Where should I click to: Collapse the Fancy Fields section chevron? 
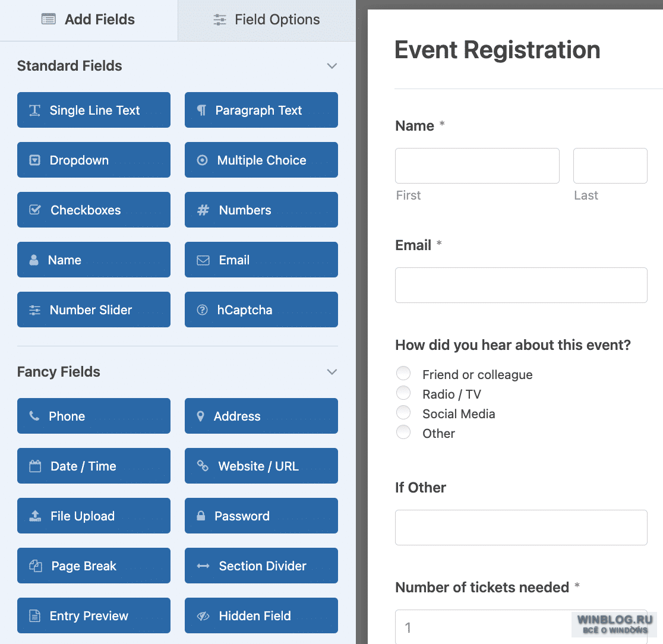(332, 372)
